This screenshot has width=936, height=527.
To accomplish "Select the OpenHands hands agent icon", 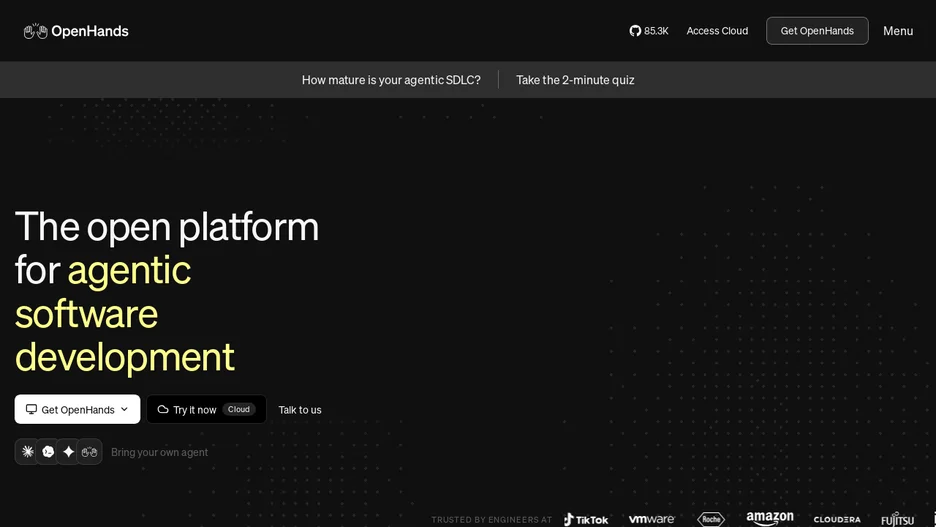I will (90, 452).
